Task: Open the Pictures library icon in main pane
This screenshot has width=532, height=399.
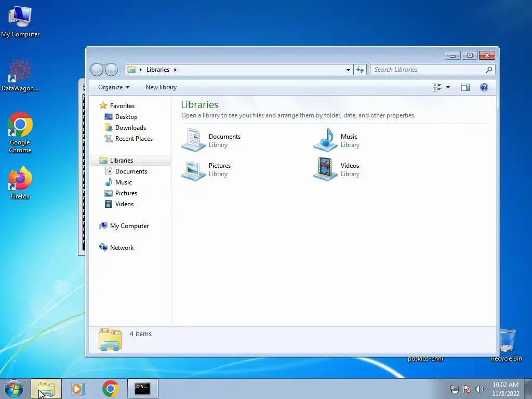Action: click(193, 170)
